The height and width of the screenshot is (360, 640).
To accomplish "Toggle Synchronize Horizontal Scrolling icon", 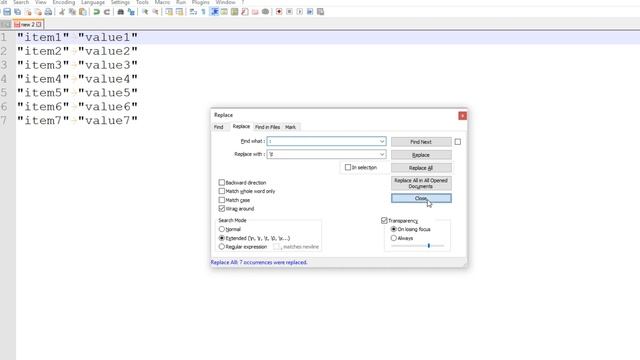I will point(179,12).
